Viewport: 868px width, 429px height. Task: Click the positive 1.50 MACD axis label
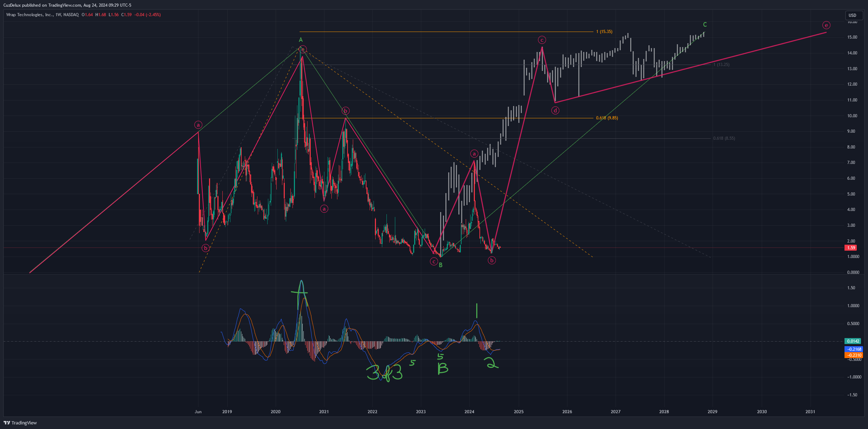click(x=851, y=288)
